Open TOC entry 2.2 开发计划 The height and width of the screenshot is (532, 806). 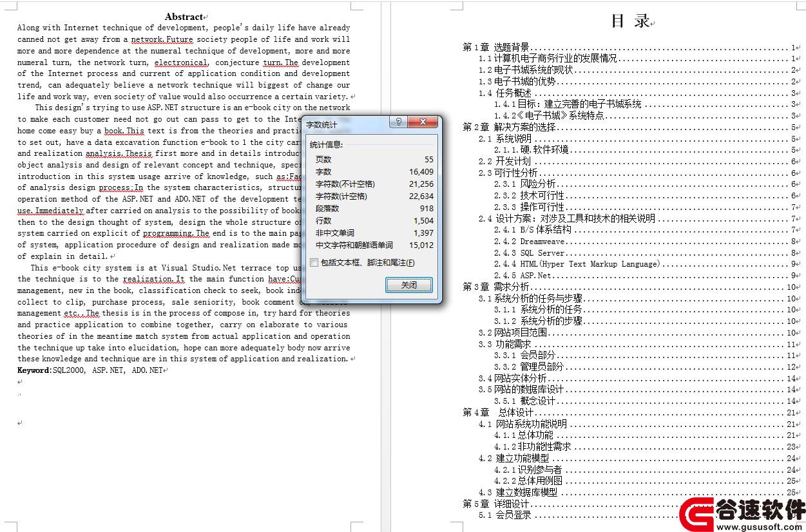tap(638, 162)
